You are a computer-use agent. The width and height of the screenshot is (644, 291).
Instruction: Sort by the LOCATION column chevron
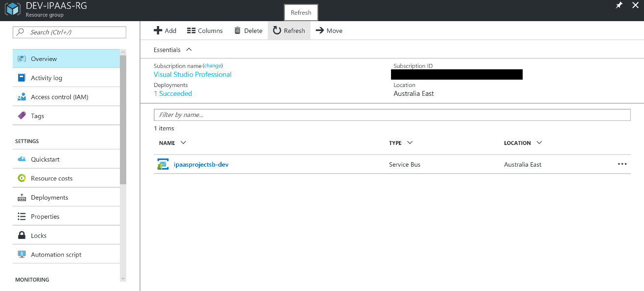click(539, 143)
